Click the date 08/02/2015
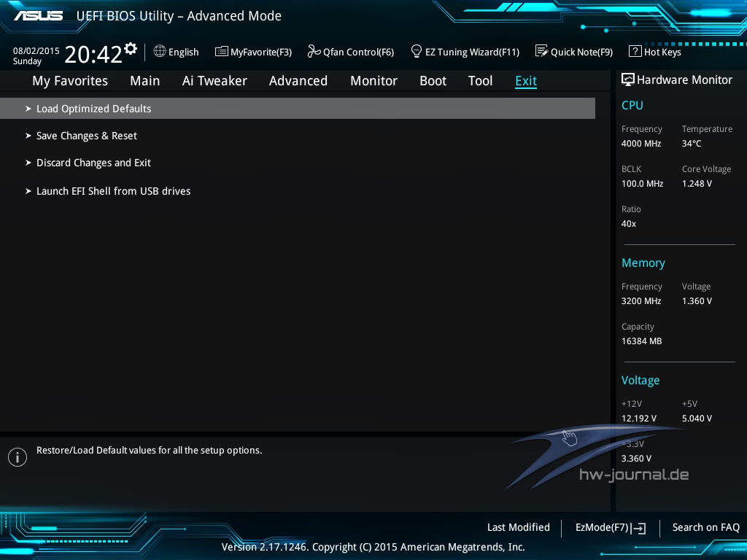 tap(36, 51)
